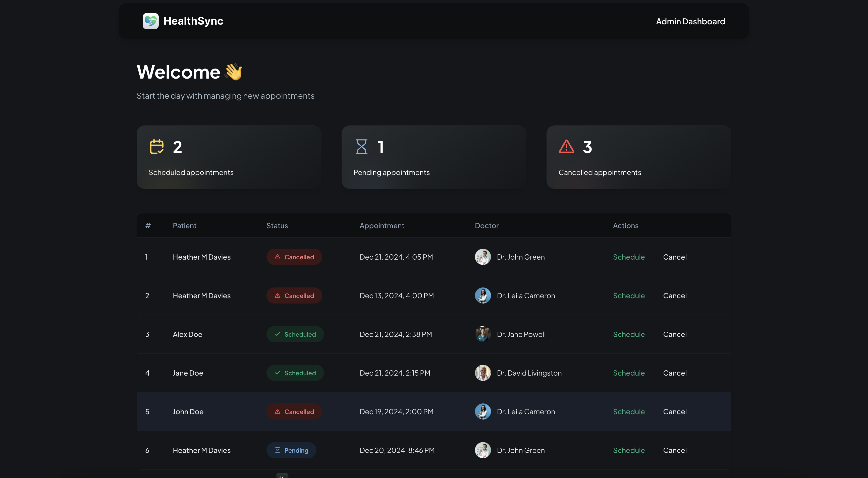This screenshot has height=478, width=868.
Task: Click Dr. Jane Powell avatar
Action: click(x=482, y=334)
